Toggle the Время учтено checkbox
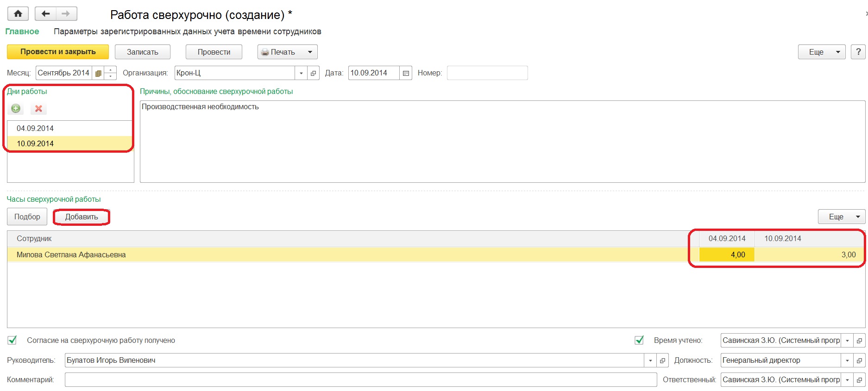The image size is (868, 391). [639, 340]
